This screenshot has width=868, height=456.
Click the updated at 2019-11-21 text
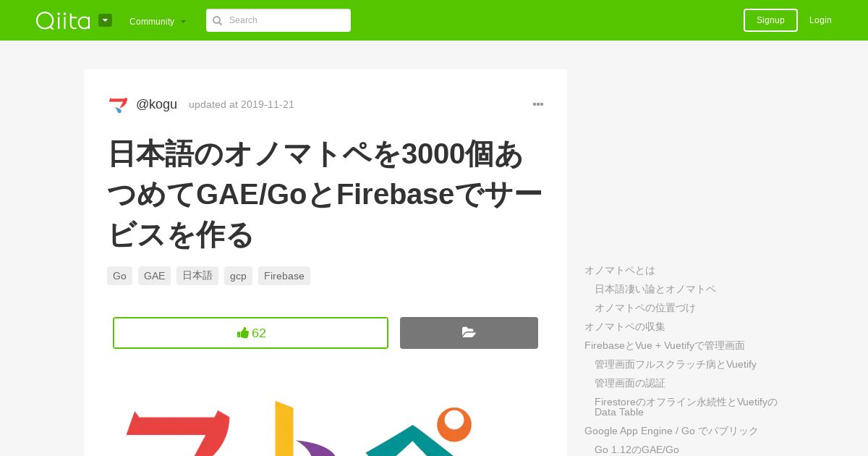click(242, 104)
